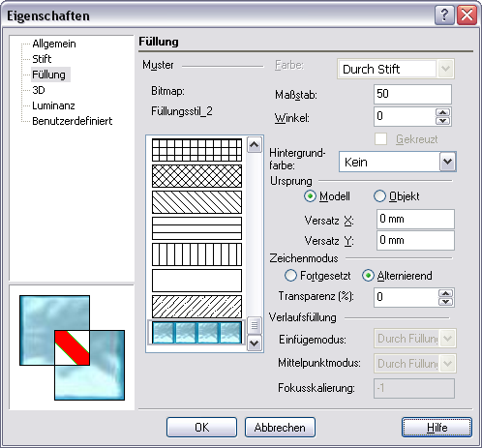Click the Maßstab input field
482x448 pixels.
[412, 94]
